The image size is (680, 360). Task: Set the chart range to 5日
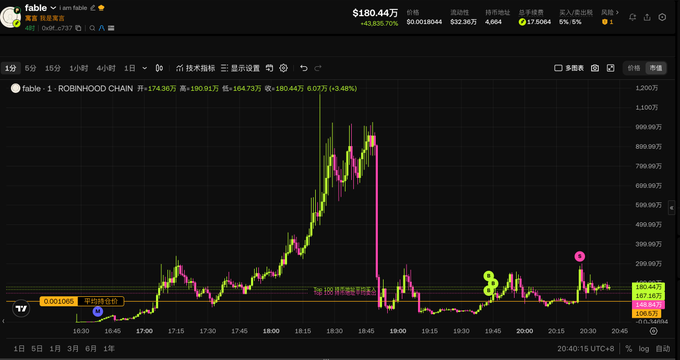pos(37,348)
